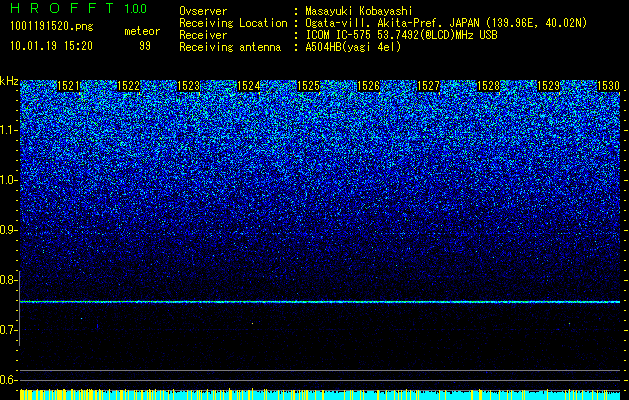Click the ICOM IC-575 receiver line
This screenshot has width=629, height=400.
(x=401, y=35)
